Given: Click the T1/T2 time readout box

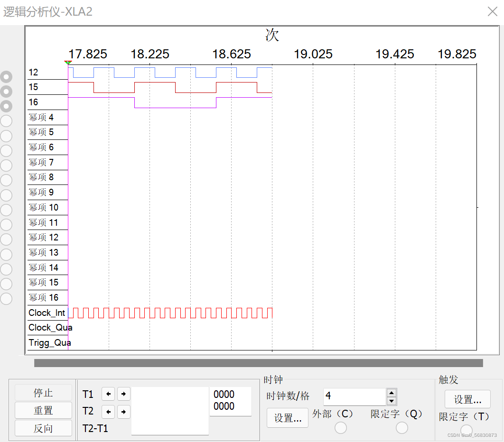Looking at the screenshot, I should pos(170,411).
